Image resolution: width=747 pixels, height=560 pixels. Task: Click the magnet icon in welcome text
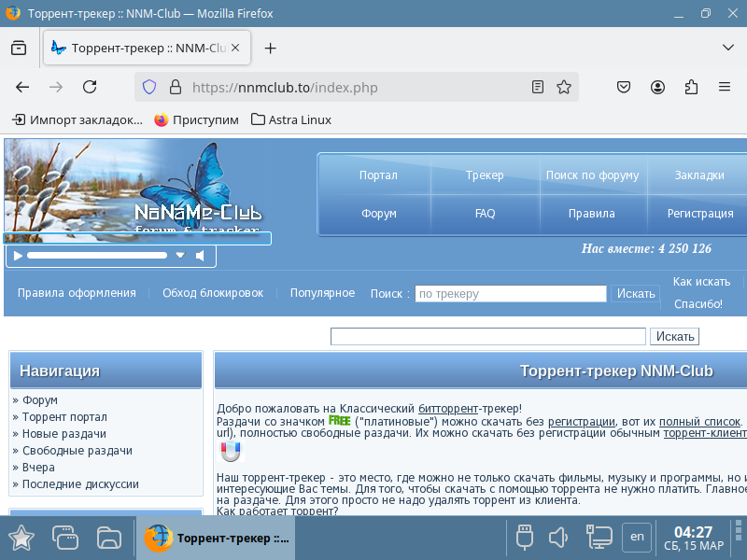[231, 451]
